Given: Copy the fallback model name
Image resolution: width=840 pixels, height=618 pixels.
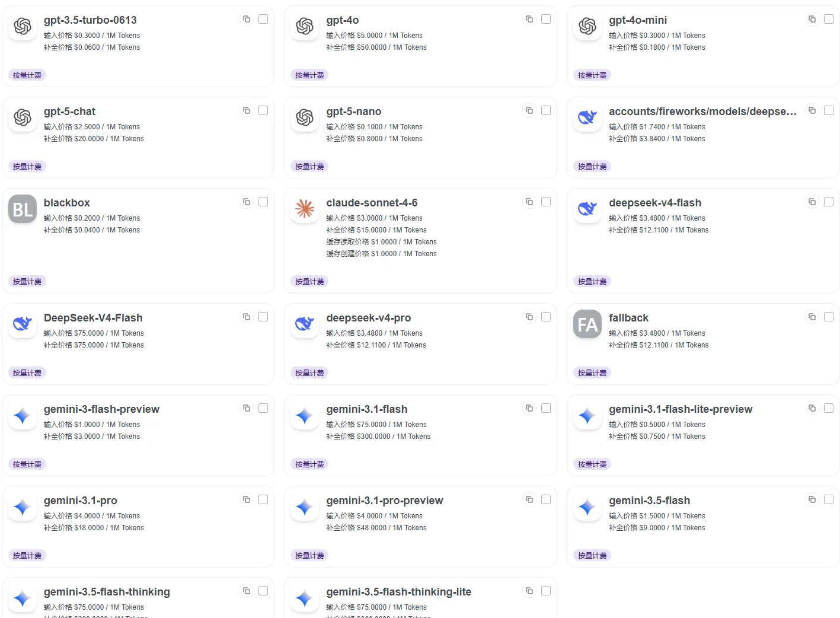Looking at the screenshot, I should (x=812, y=317).
